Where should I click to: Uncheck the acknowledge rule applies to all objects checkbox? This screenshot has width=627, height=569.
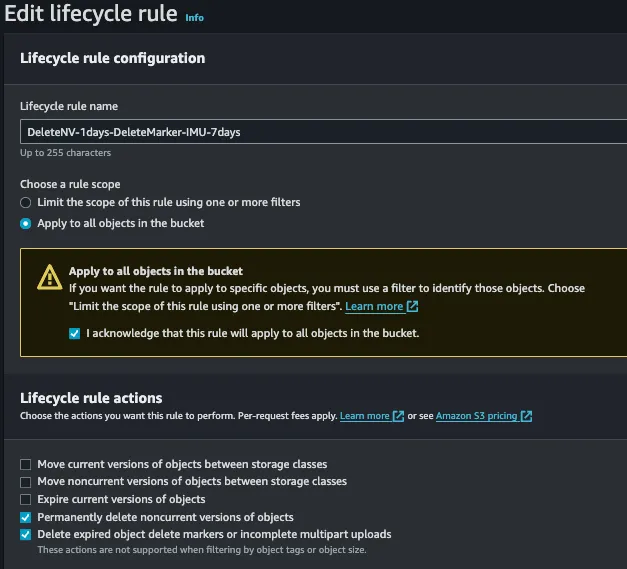74,333
